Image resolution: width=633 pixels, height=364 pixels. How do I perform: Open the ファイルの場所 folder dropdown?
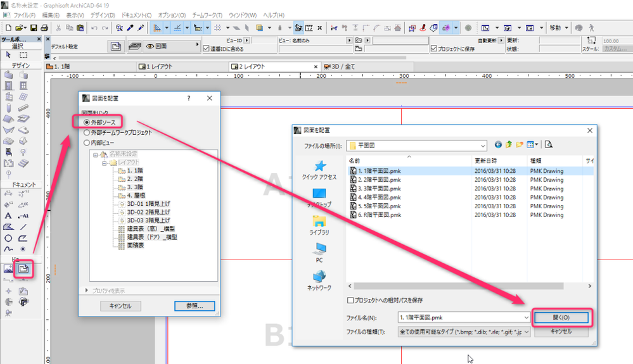(483, 146)
